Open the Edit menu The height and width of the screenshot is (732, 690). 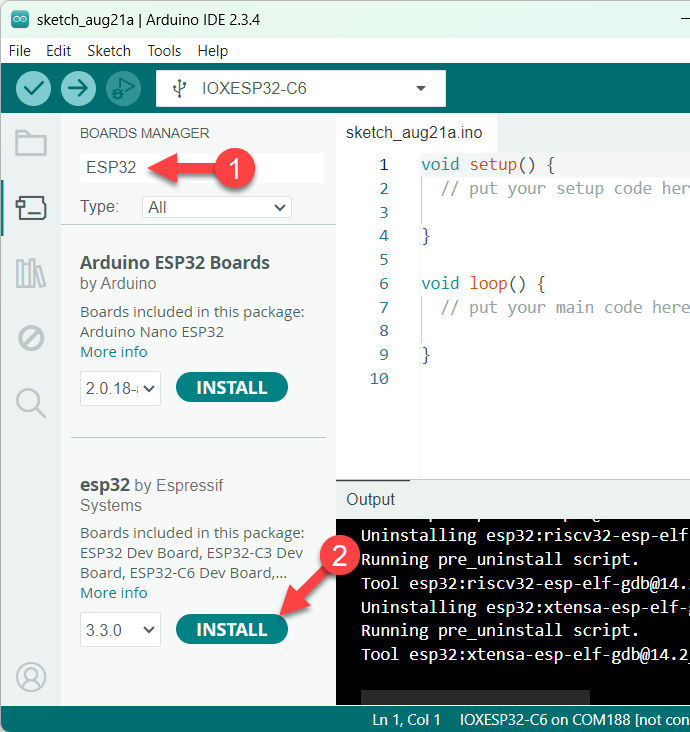pyautogui.click(x=58, y=50)
